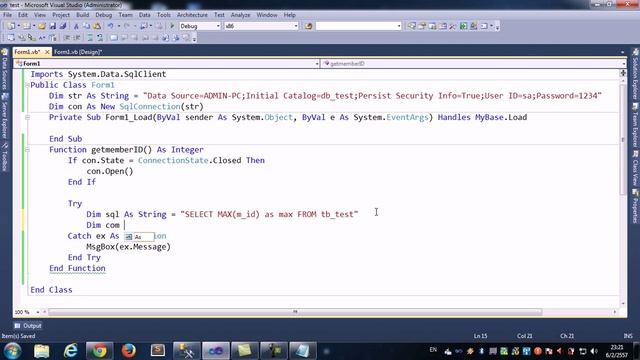Image resolution: width=640 pixels, height=360 pixels.
Task: Open the x86 platform dropdown
Action: [x=296, y=26]
